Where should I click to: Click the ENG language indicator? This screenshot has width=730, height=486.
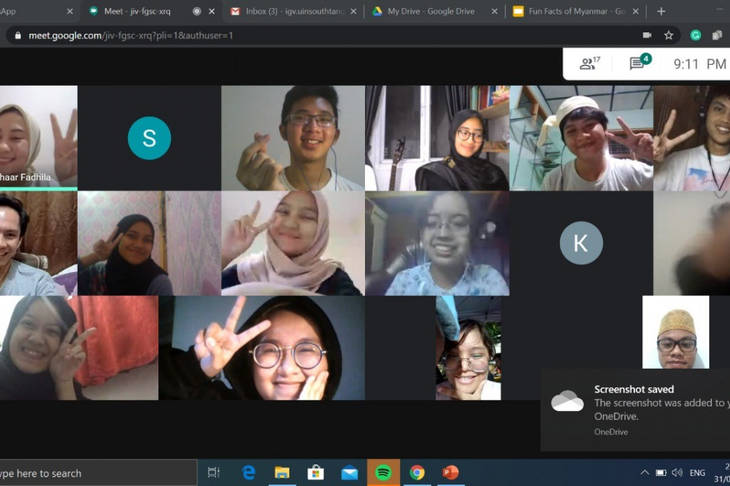coord(697,473)
